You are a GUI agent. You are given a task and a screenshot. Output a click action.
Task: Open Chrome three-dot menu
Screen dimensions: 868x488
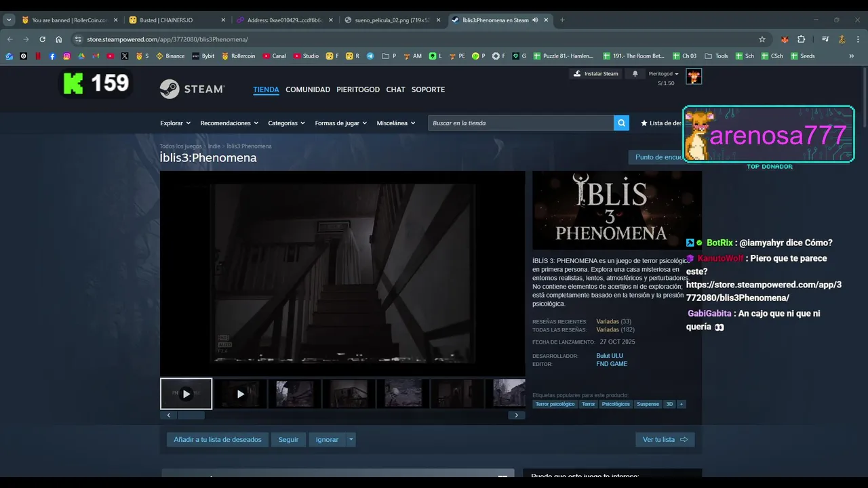(x=857, y=39)
